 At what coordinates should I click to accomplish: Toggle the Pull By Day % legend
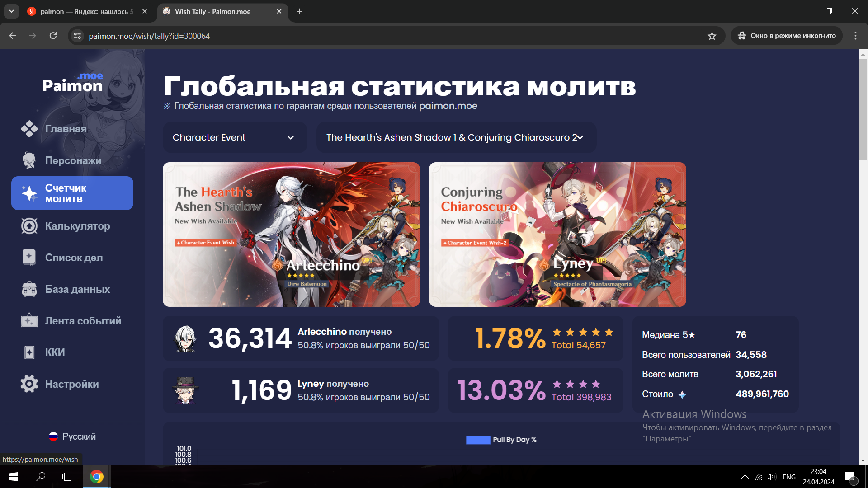pos(501,440)
